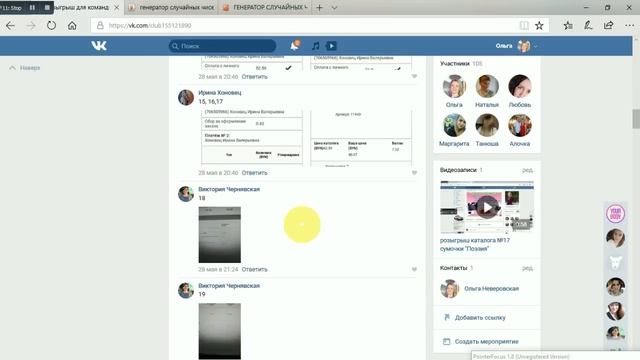Click Наверх back-to-top link
This screenshot has width=640, height=360.
[25, 68]
